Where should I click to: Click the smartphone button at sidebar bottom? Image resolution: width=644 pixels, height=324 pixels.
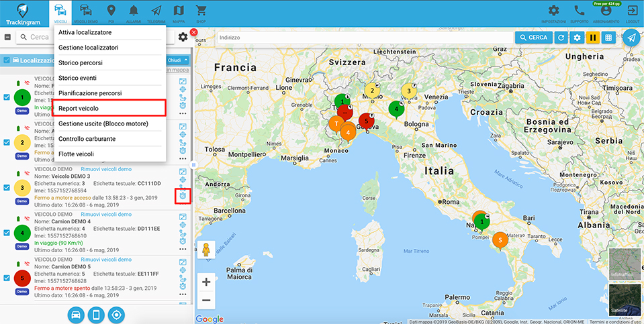tap(96, 315)
